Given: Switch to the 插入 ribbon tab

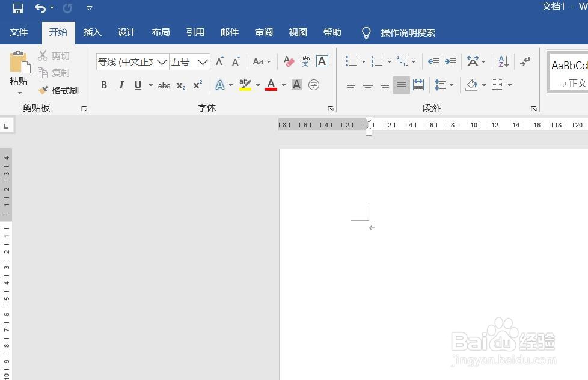Looking at the screenshot, I should tap(92, 32).
